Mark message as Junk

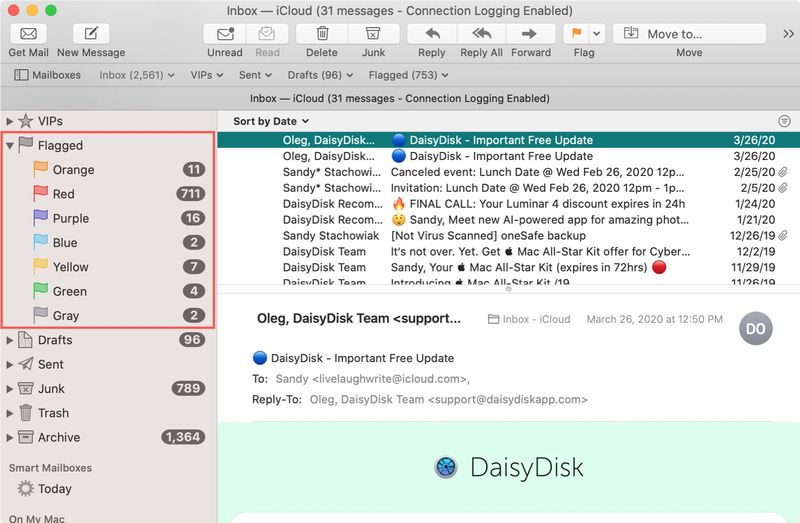pos(373,34)
